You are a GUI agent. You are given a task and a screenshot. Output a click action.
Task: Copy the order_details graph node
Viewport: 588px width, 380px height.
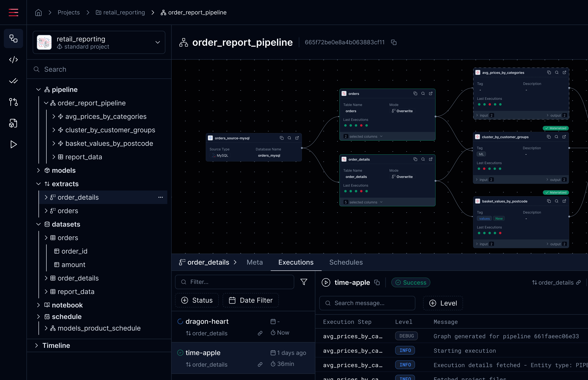pos(415,159)
